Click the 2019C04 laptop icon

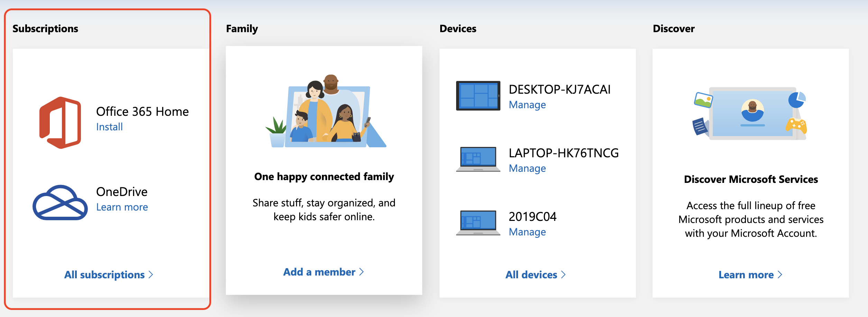tap(478, 223)
